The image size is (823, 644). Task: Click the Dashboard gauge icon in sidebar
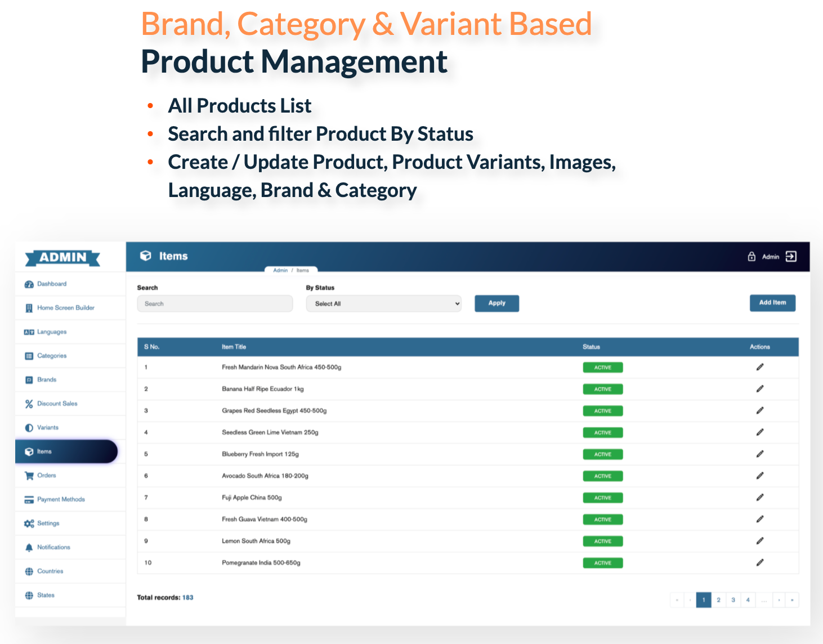point(29,284)
